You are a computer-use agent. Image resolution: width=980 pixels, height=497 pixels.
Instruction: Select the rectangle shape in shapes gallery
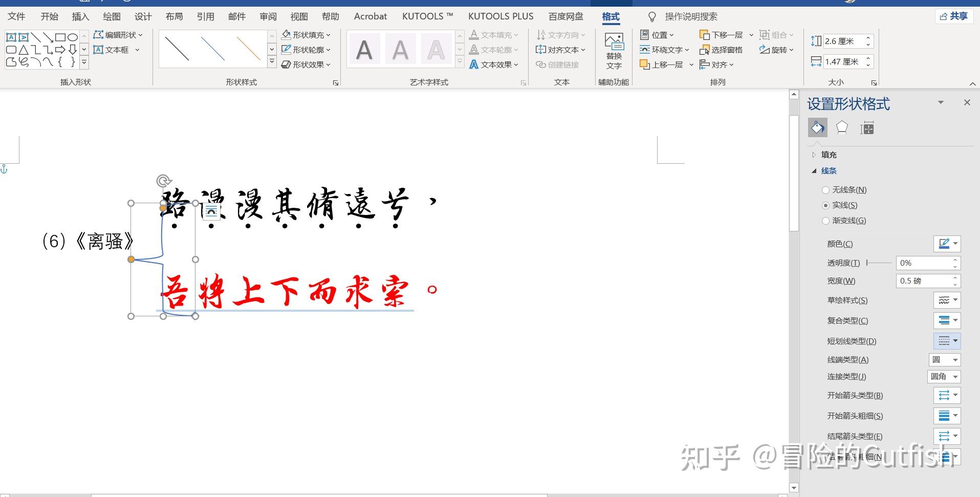click(x=60, y=37)
